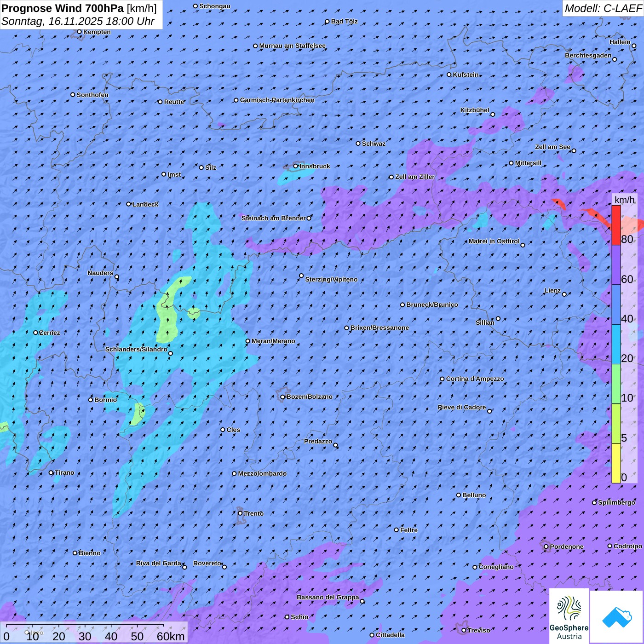
Task: Select the "Kempten" city label
Action: 97,32
